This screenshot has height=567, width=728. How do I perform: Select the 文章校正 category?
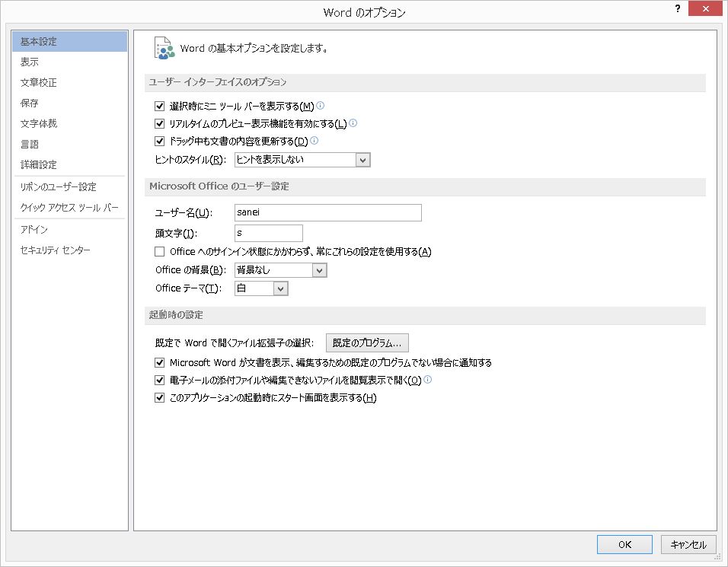click(x=69, y=82)
